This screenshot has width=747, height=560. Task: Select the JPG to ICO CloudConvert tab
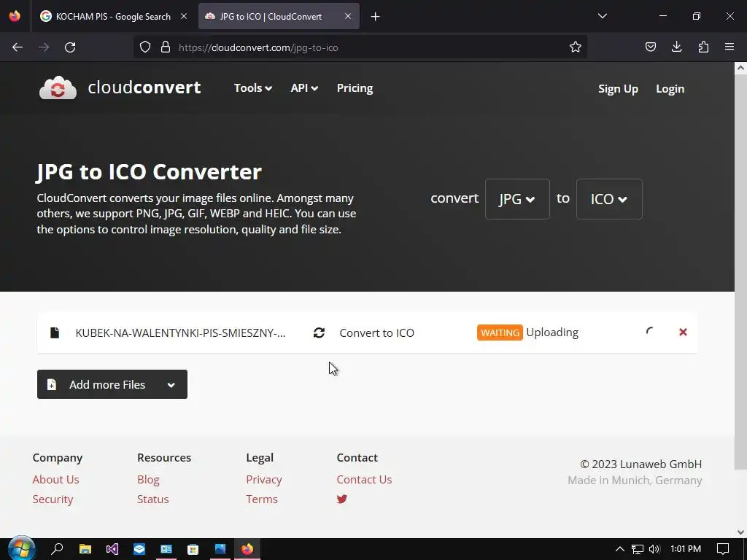point(279,17)
